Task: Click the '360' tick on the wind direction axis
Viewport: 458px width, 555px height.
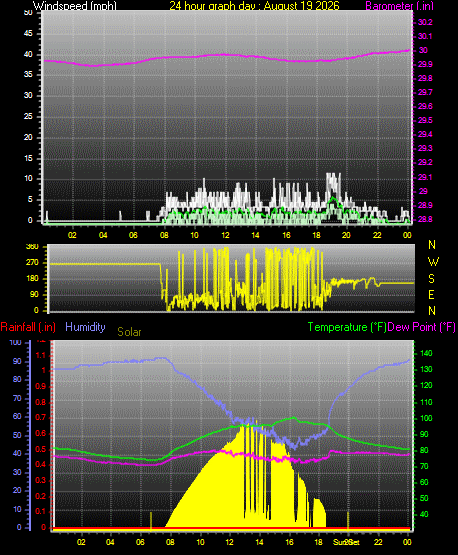Action: point(32,247)
